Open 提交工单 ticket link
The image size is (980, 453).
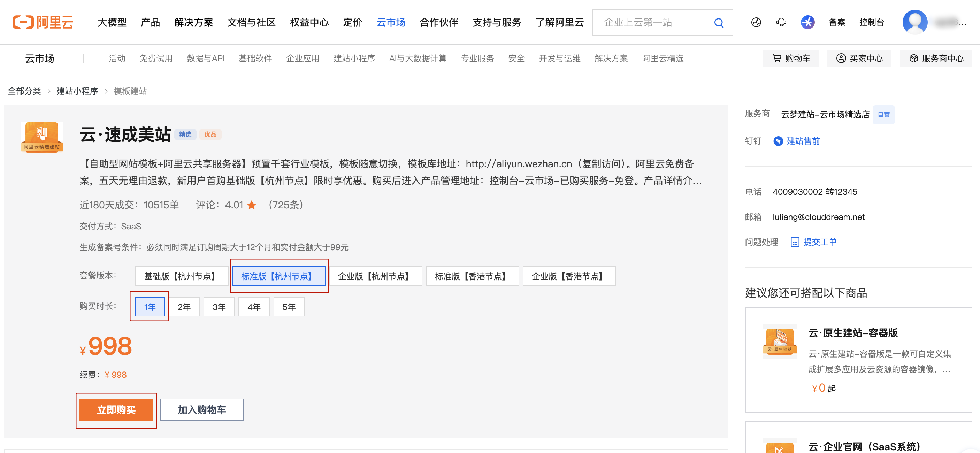(x=813, y=242)
